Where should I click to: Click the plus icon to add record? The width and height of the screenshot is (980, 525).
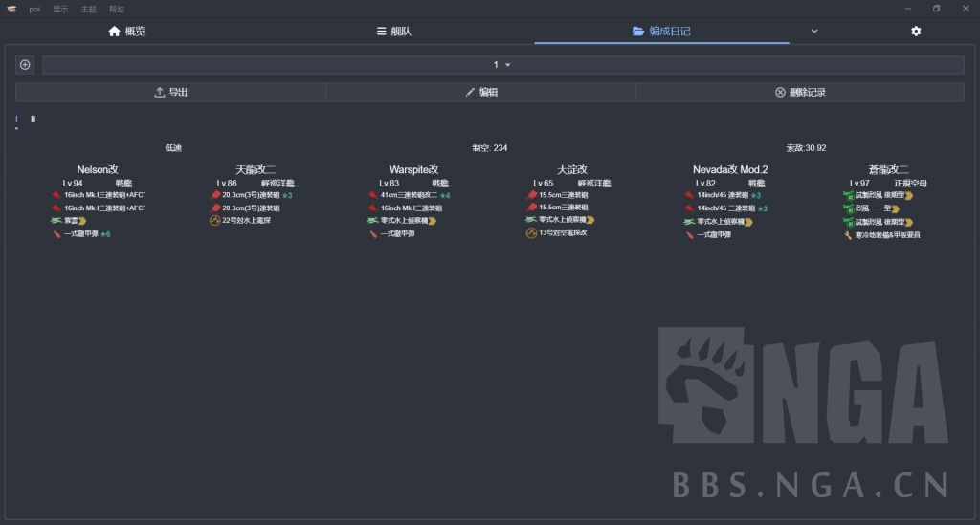pos(25,65)
